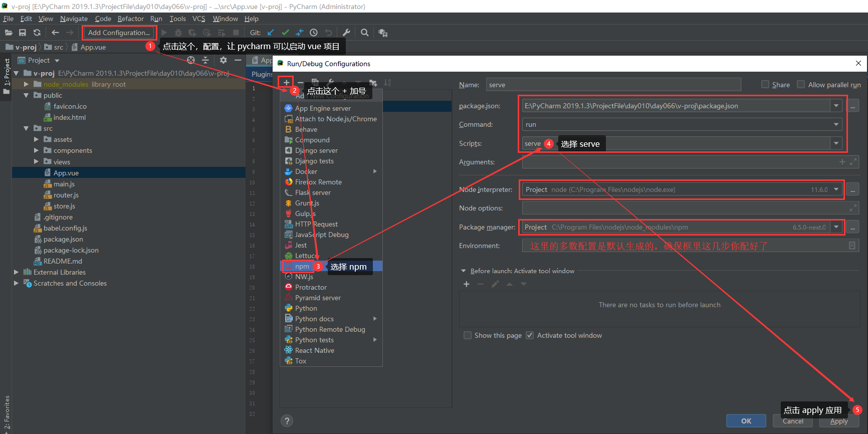Viewport: 868px width, 434px height.
Task: Click the locate target crosshair icon in Project panel
Action: 191,60
